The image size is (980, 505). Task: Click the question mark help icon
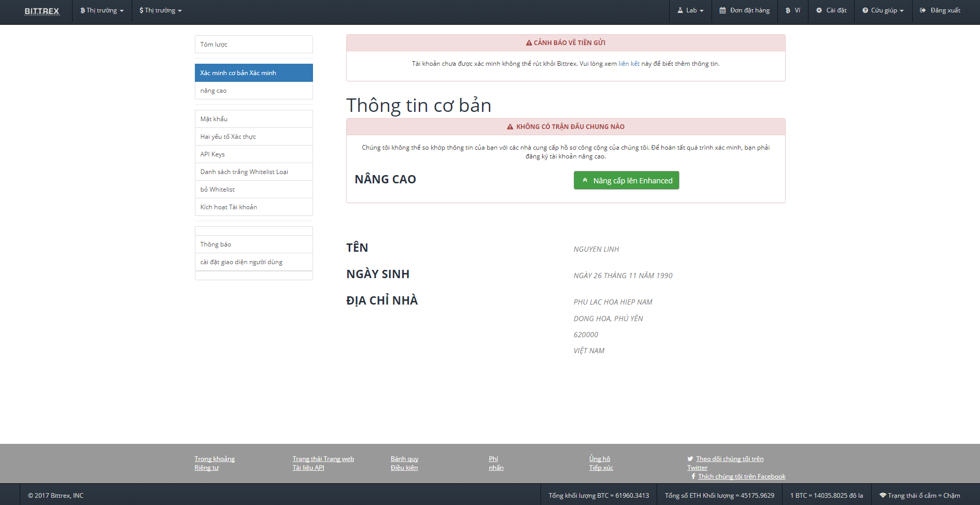coord(865,10)
